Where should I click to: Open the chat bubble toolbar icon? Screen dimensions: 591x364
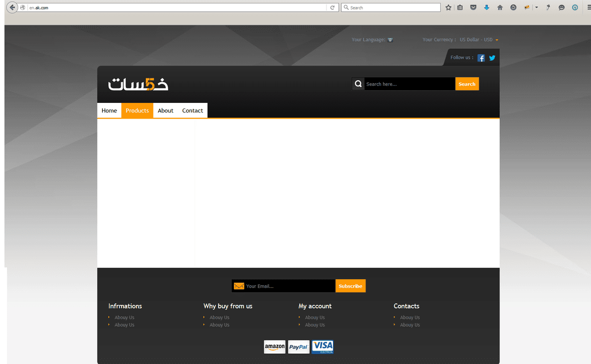pos(561,7)
